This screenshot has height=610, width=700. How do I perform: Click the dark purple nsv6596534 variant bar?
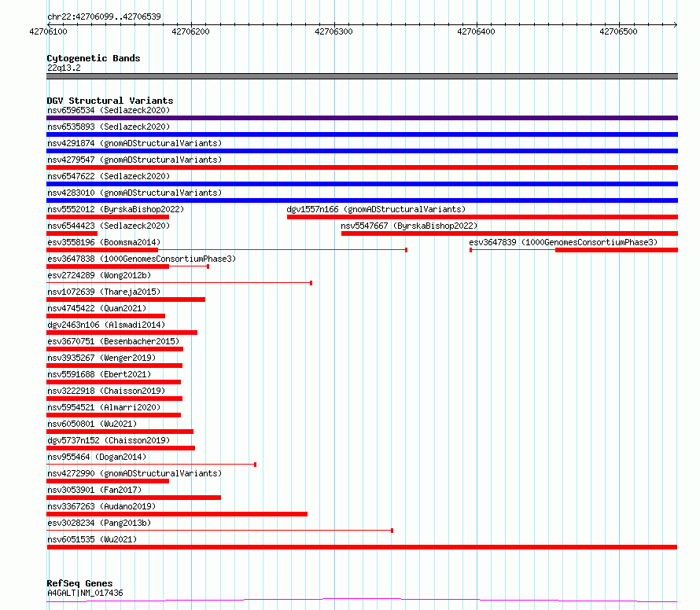point(362,118)
